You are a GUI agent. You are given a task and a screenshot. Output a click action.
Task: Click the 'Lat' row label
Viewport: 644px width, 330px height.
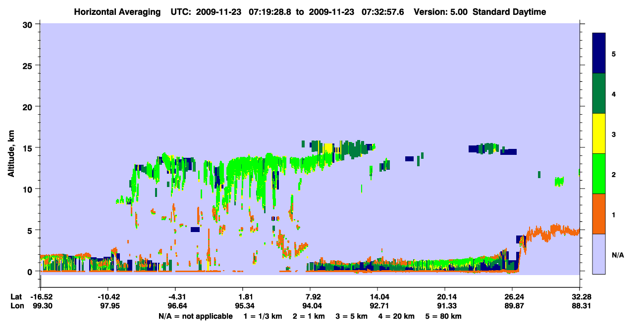click(x=16, y=297)
